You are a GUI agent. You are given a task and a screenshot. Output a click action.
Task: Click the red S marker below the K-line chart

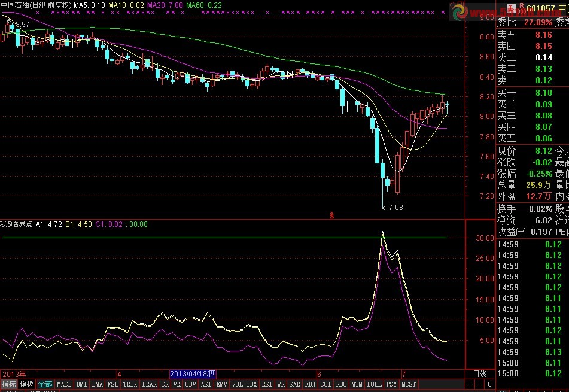pos(331,215)
